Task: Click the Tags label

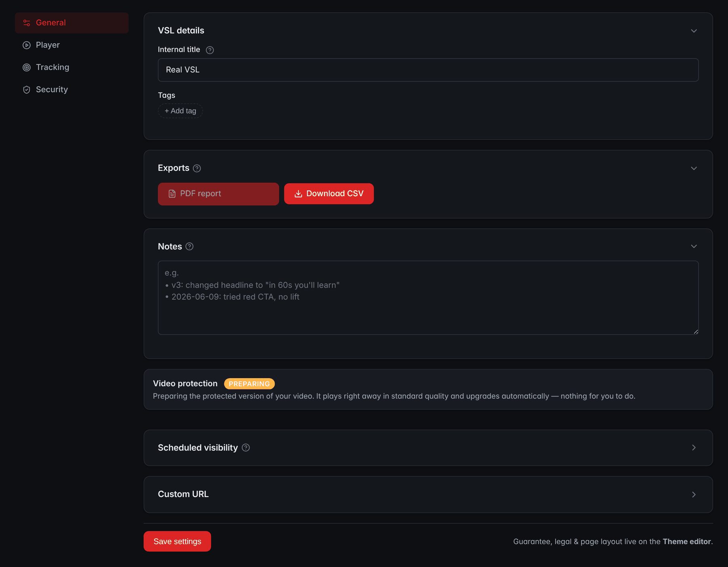Action: point(167,95)
